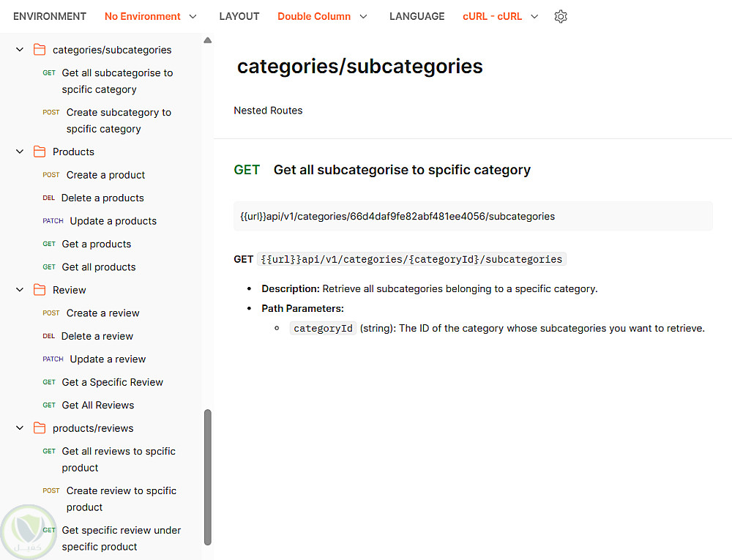
Task: Click the request URL field
Action: [x=473, y=216]
